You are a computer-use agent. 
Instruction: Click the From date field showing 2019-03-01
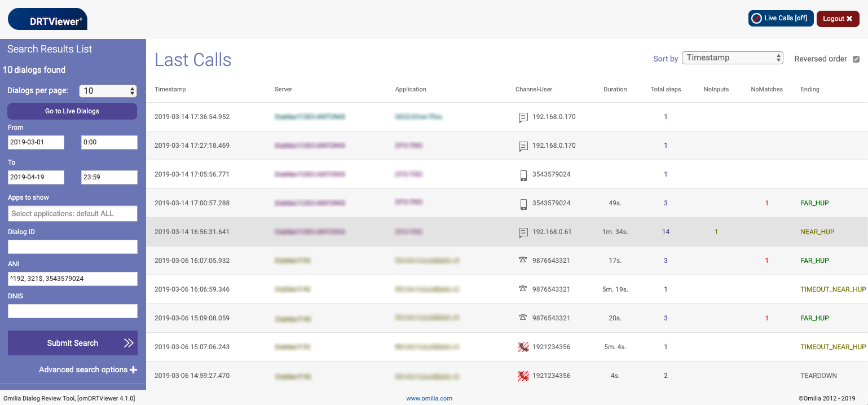pos(36,142)
